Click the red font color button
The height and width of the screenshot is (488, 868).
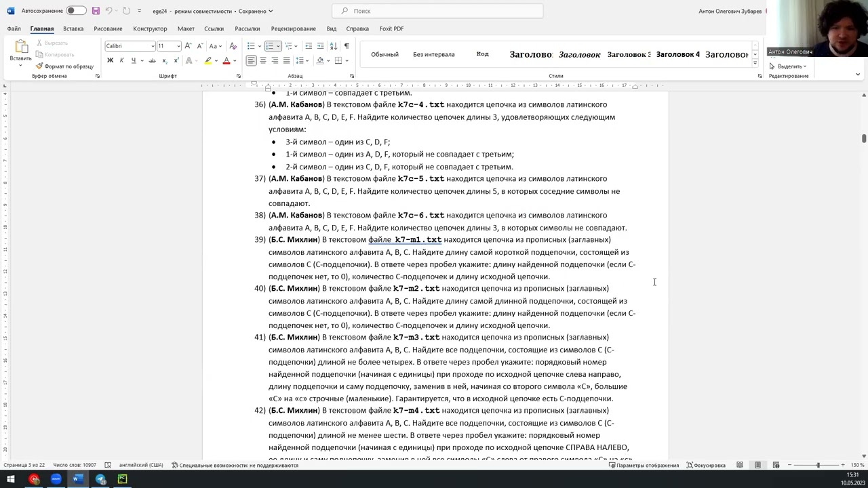[226, 60]
